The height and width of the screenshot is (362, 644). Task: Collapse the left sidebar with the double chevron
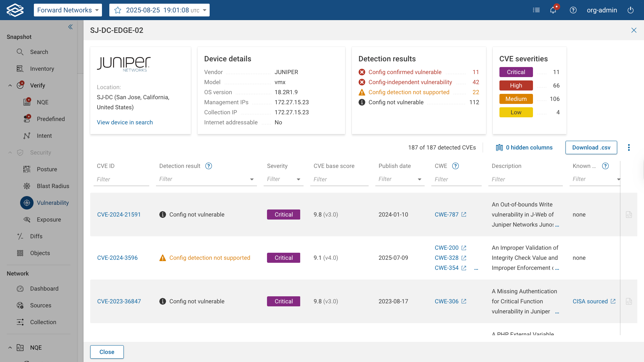(70, 27)
